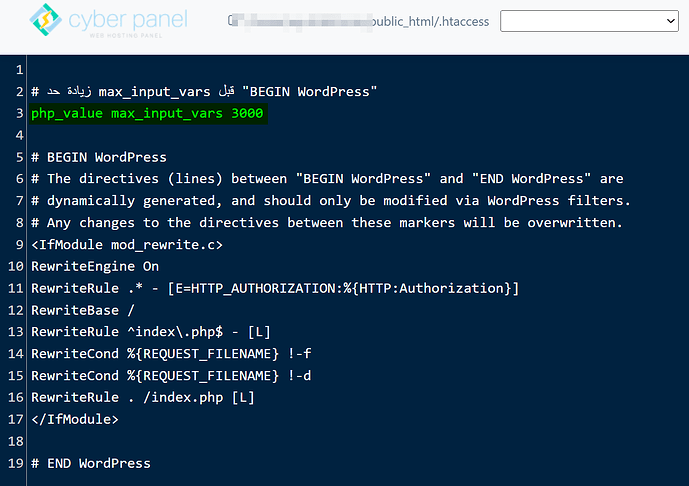Click the HTTP_AUTHORIZATION RewriteRule line
Screen dimensions: 689x486
pyautogui.click(x=275, y=289)
